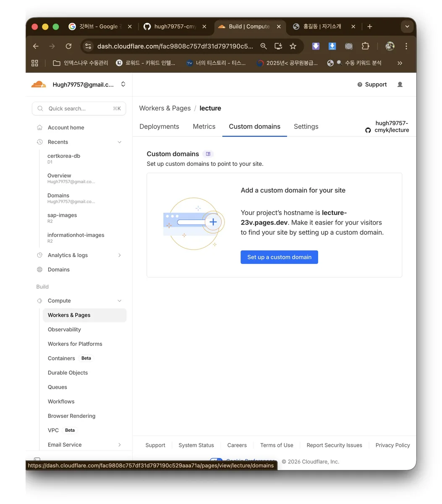Click Set up a custom domain button
This screenshot has width=442, height=504.
pos(279,257)
